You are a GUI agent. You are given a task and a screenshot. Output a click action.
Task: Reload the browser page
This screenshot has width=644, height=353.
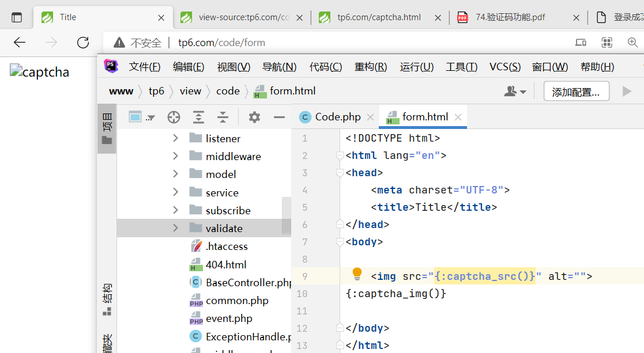tap(83, 43)
